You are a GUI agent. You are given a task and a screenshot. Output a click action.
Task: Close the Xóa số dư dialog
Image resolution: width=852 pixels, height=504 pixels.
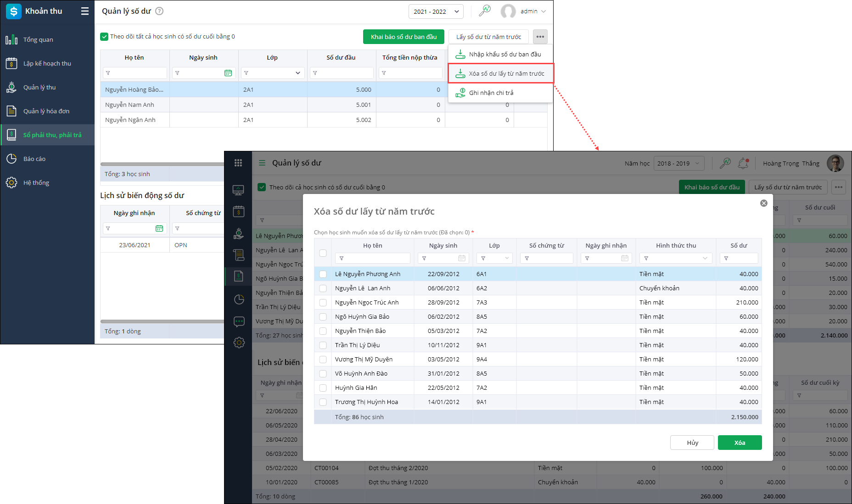tap(764, 203)
